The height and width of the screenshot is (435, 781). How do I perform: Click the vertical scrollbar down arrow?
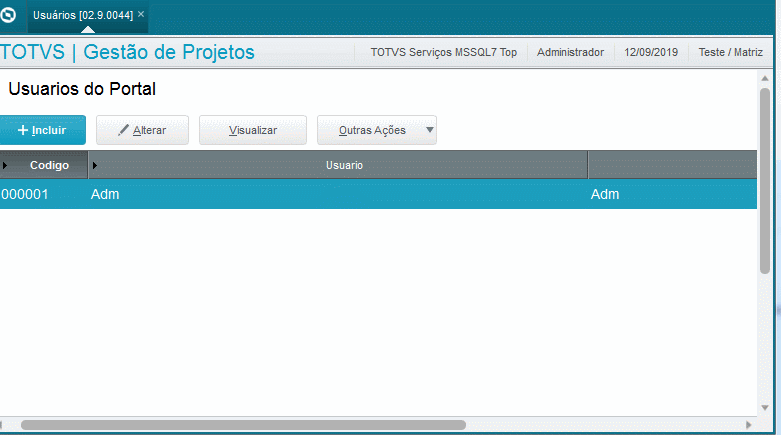[x=765, y=408]
